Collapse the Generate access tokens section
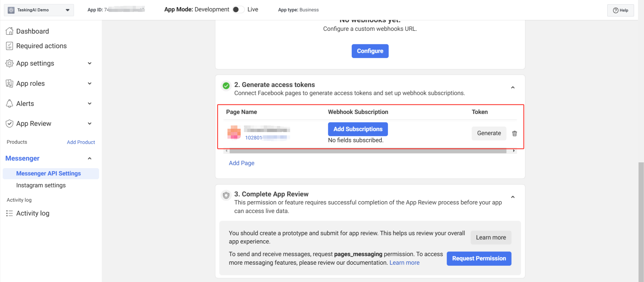Screen dimensions: 644x282 [513, 87]
